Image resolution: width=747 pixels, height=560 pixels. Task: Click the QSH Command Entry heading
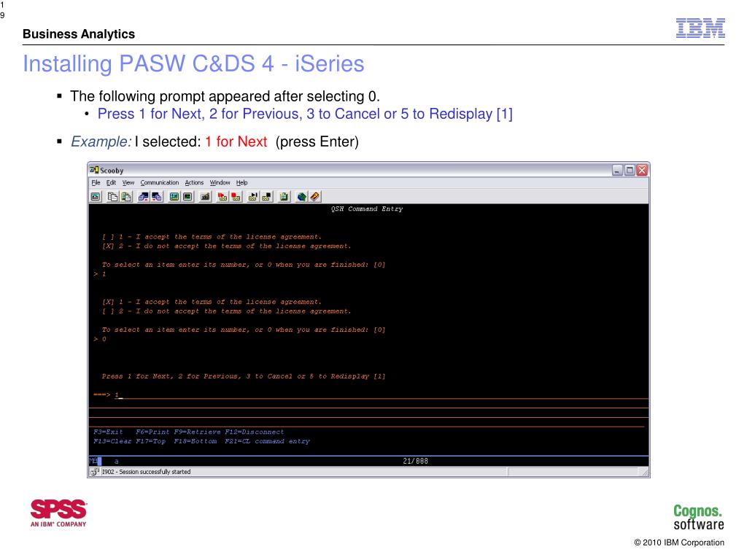(x=367, y=209)
